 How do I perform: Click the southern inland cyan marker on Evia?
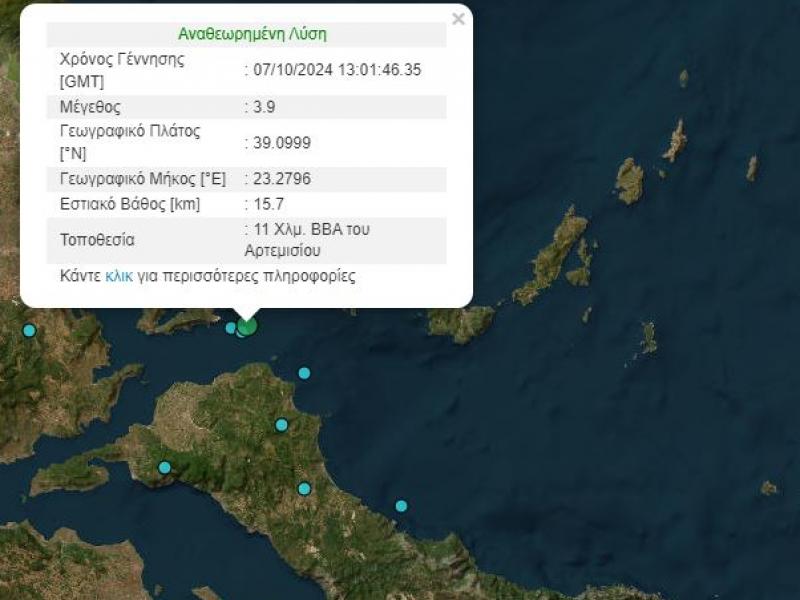tap(304, 489)
